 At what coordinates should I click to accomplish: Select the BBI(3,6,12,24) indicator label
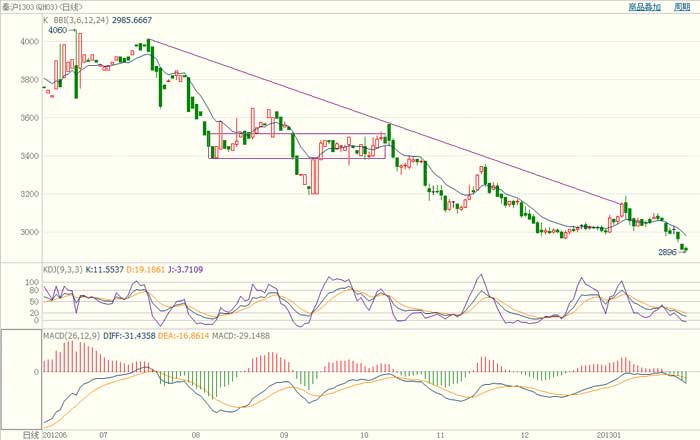81,20
